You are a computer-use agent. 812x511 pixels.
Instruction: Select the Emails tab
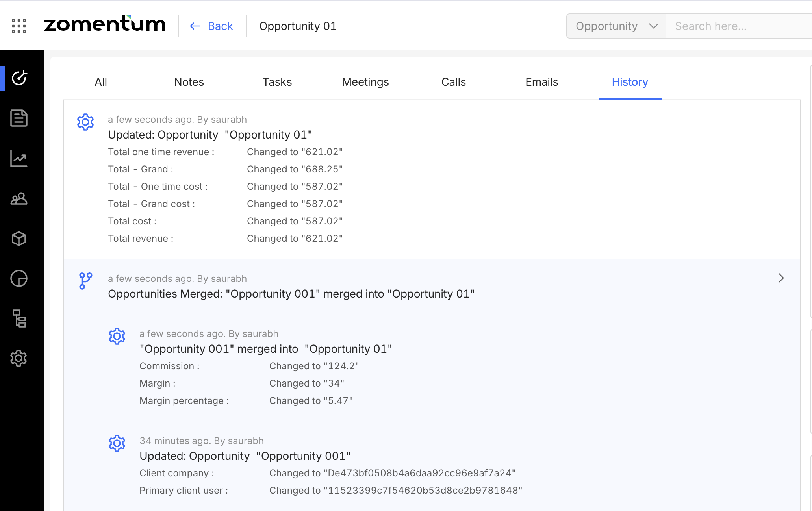coord(541,82)
